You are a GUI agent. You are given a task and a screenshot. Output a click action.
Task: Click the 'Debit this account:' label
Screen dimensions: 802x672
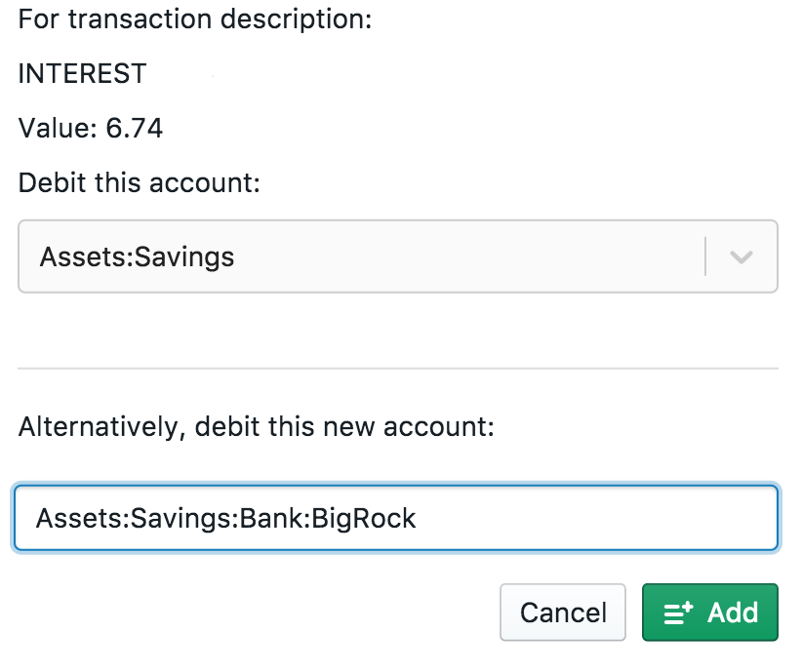(139, 182)
